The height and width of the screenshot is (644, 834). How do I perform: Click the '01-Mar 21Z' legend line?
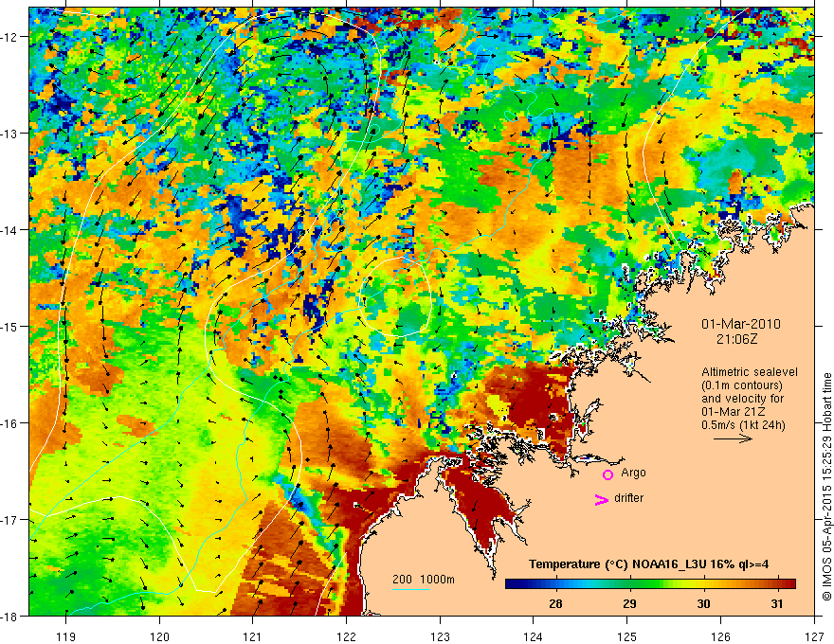point(731,412)
